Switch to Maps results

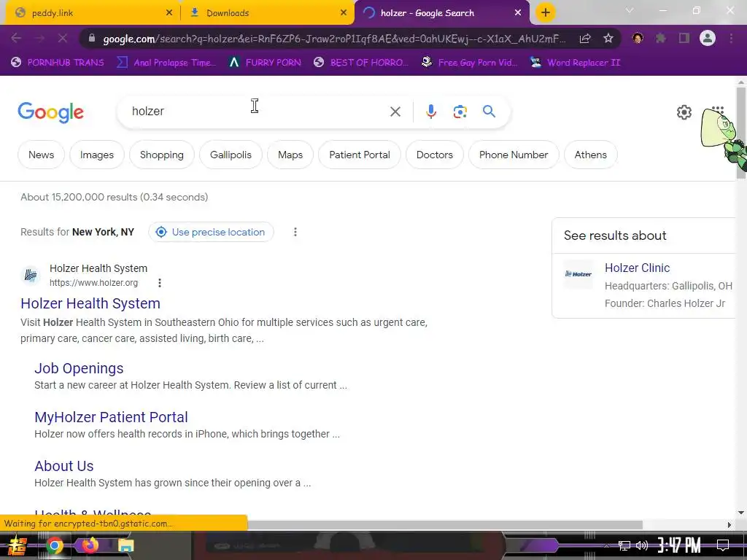pyautogui.click(x=290, y=155)
